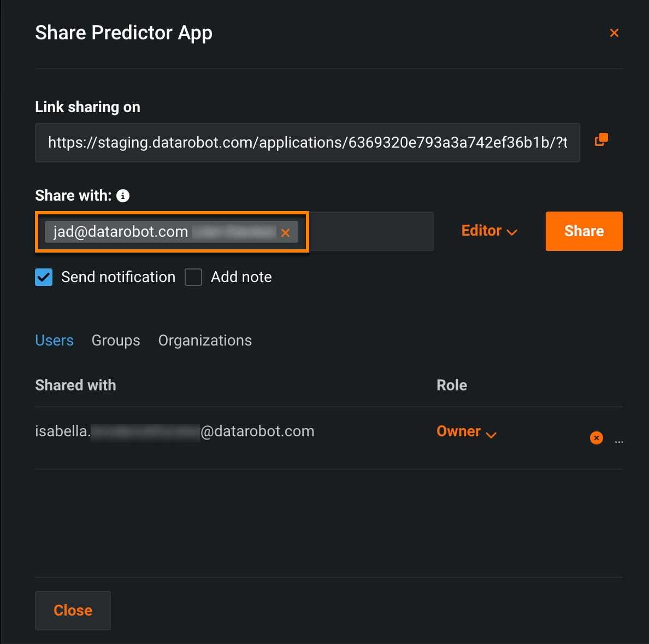Click the empty area of Share with input

371,231
